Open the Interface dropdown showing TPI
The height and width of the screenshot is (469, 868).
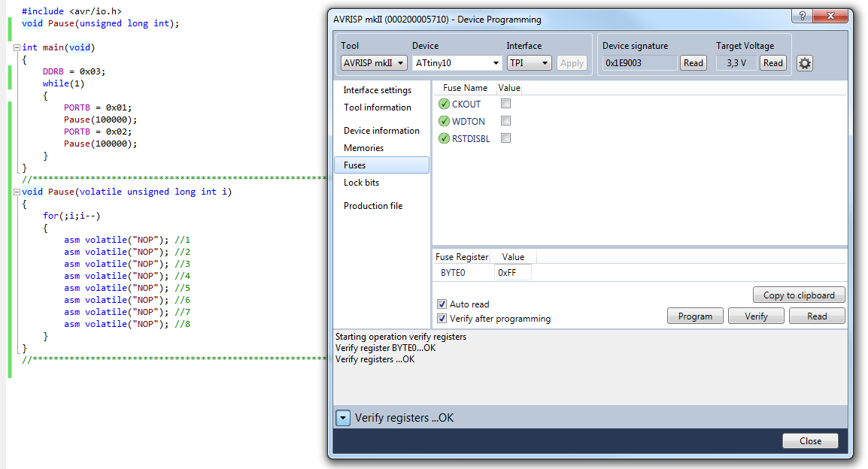[x=530, y=63]
